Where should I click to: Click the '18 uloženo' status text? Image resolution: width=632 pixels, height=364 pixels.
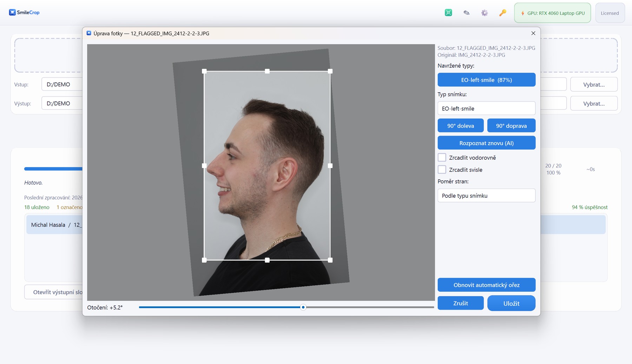point(37,207)
